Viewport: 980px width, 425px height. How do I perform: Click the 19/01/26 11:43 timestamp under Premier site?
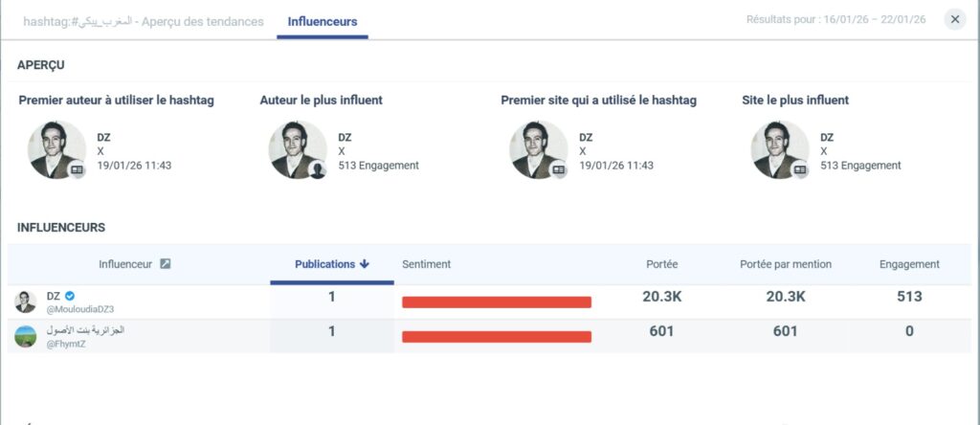pos(616,166)
